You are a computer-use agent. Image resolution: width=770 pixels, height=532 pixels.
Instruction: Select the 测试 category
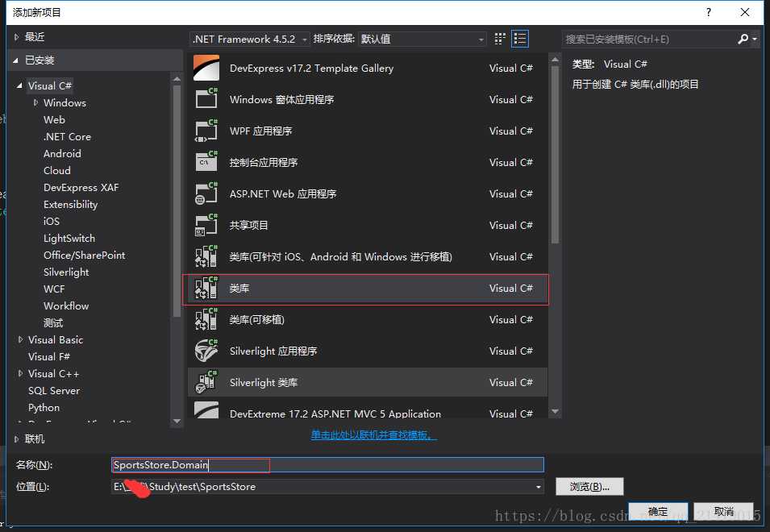(x=53, y=323)
